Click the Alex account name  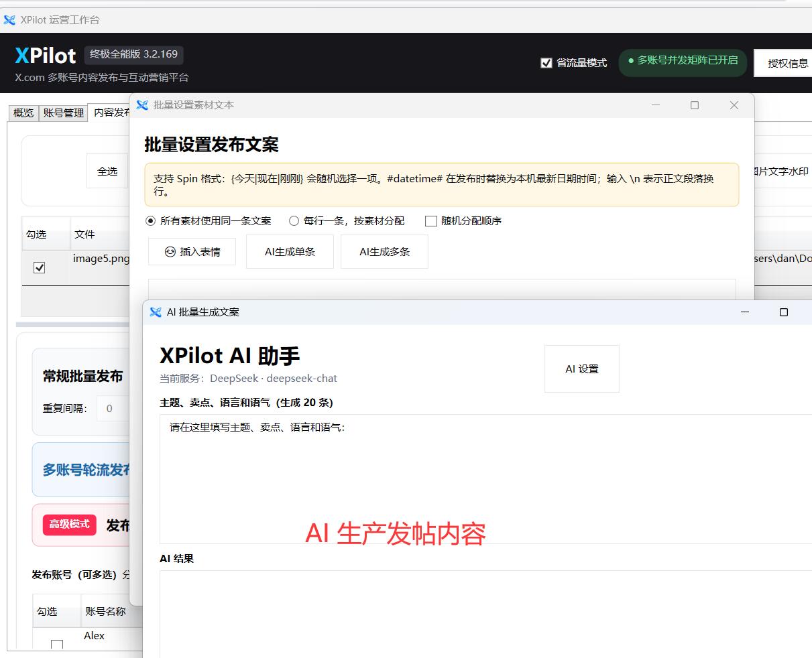(94, 636)
